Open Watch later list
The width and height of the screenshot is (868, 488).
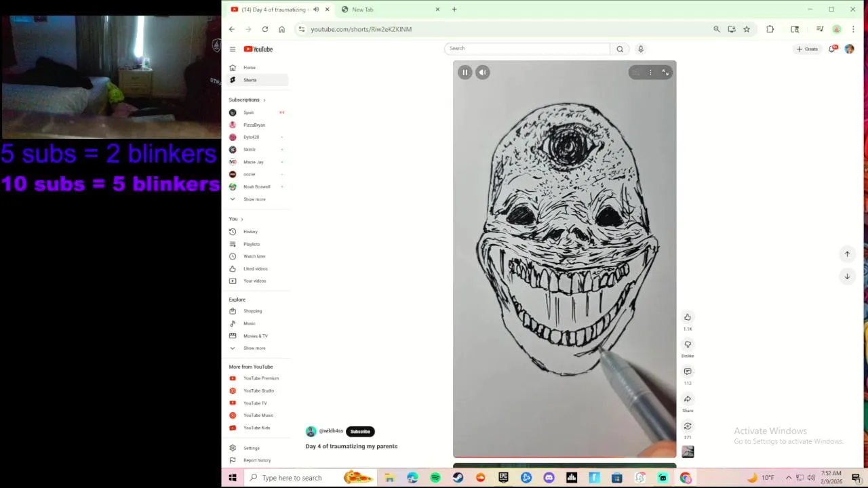pos(258,256)
